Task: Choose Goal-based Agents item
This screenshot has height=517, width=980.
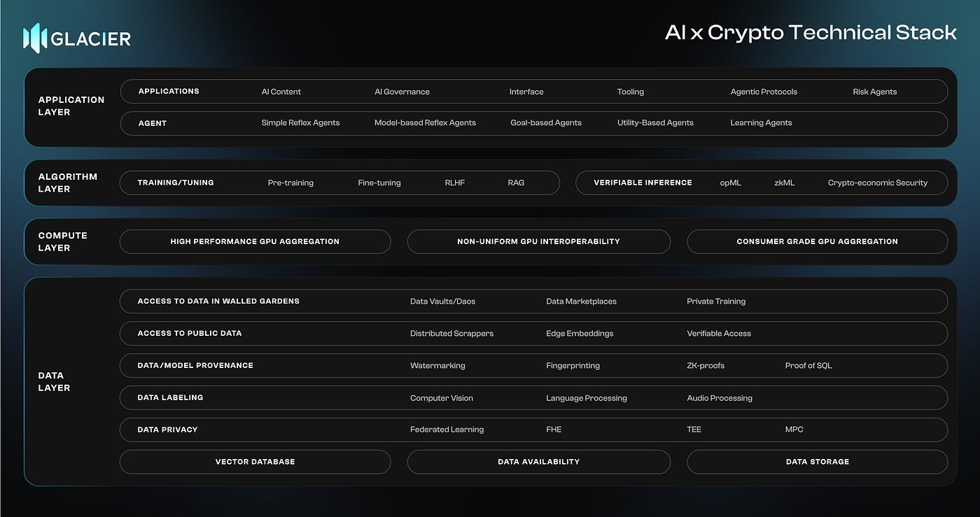Action: click(x=545, y=123)
